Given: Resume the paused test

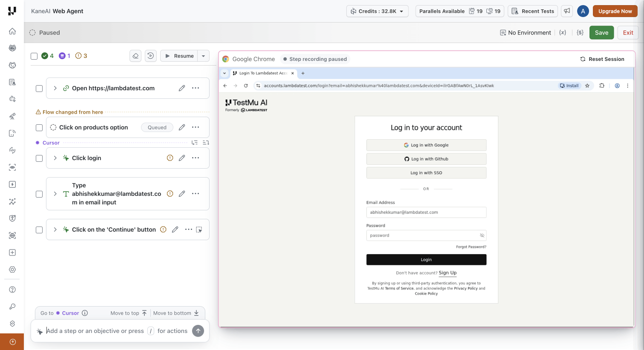Looking at the screenshot, I should pyautogui.click(x=179, y=56).
